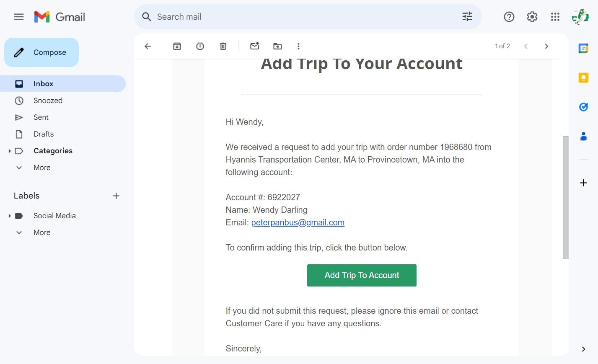Image resolution: width=598 pixels, height=364 pixels.
Task: Expand the Categories folder arrow
Action: [x=10, y=151]
